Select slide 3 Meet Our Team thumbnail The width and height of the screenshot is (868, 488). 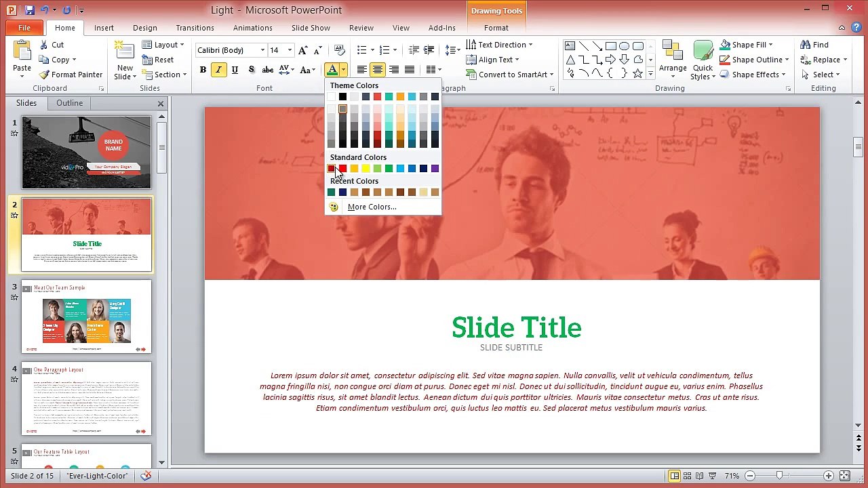click(87, 317)
